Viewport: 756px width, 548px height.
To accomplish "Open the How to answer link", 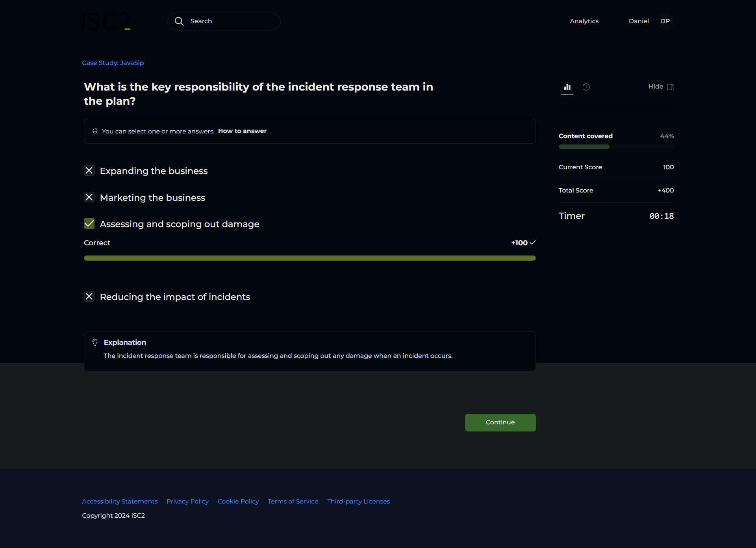I will (x=242, y=131).
